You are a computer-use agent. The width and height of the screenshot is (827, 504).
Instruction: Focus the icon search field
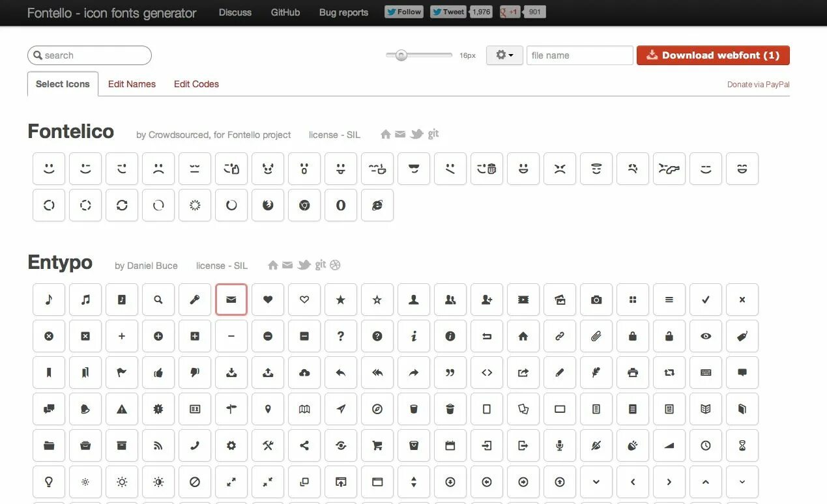(x=89, y=55)
